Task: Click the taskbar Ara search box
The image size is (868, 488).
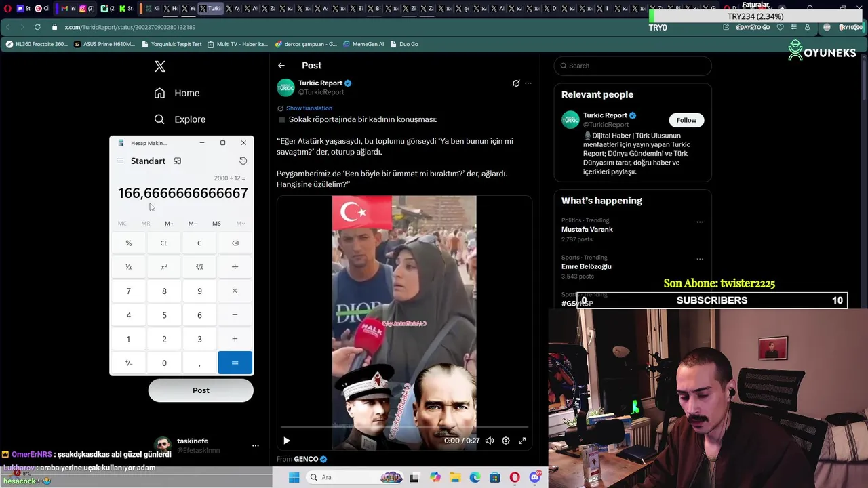Action: 355,478
